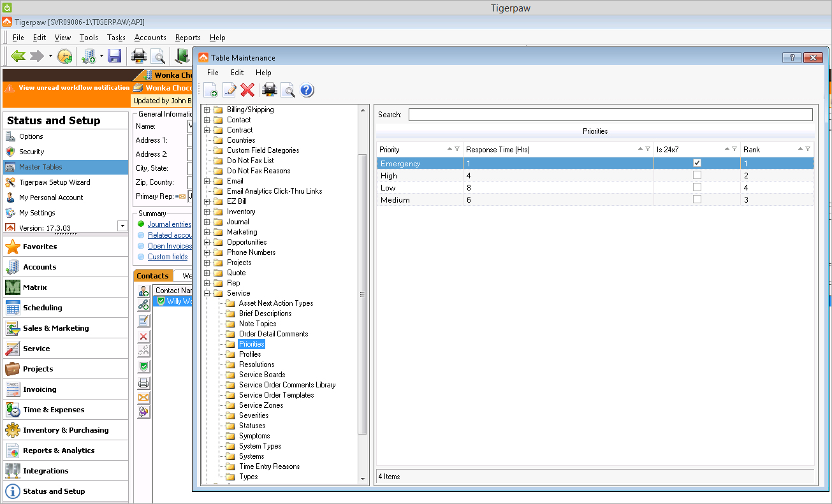Collapse the Service folder
The width and height of the screenshot is (832, 504).
tap(207, 292)
